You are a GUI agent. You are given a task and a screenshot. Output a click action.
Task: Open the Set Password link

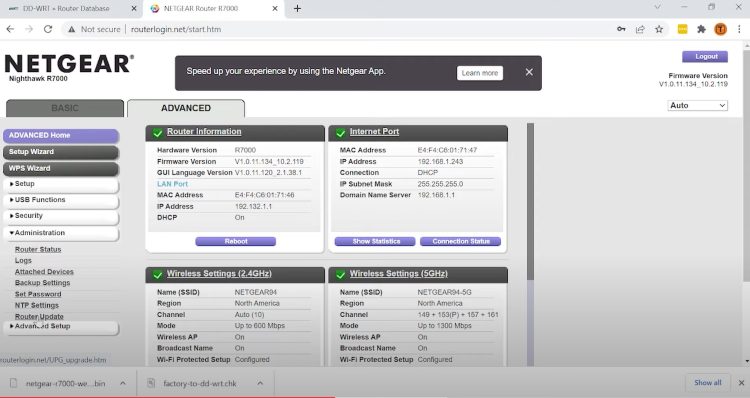[38, 294]
